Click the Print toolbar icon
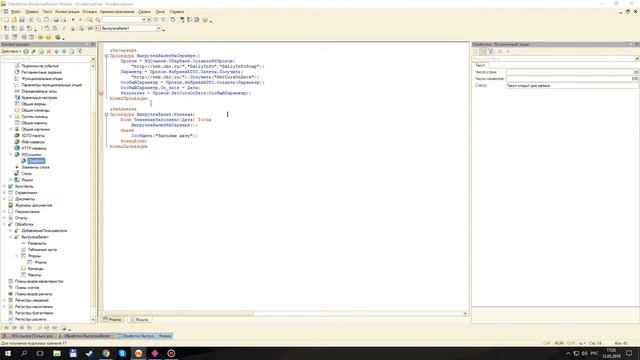Viewport: 640px width, 360px height. (x=56, y=20)
